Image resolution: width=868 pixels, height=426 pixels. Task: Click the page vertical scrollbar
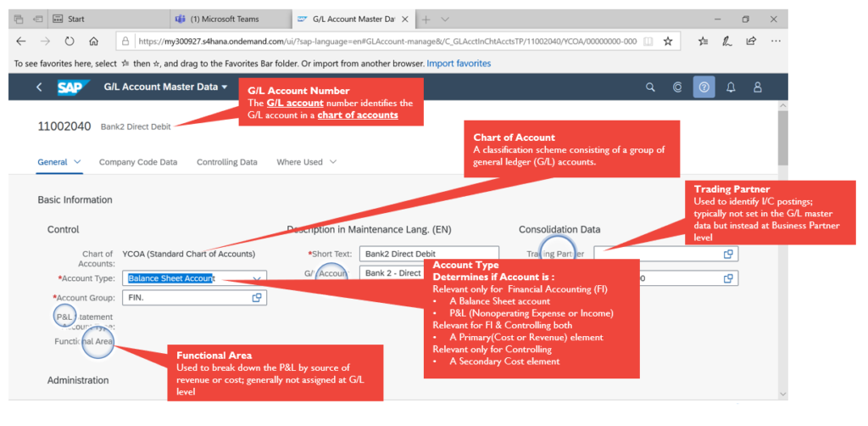coord(782,138)
